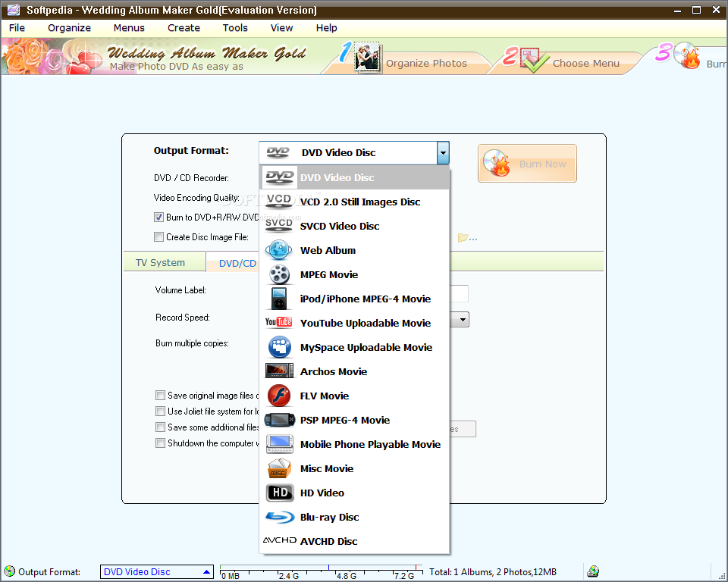This screenshot has height=582, width=728.
Task: Click the Archos player icon
Action: tap(279, 371)
